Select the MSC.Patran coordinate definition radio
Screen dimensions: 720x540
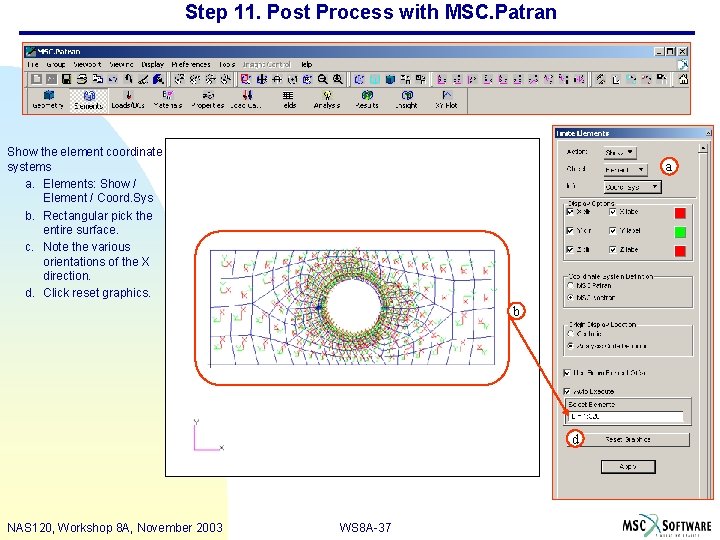(571, 285)
